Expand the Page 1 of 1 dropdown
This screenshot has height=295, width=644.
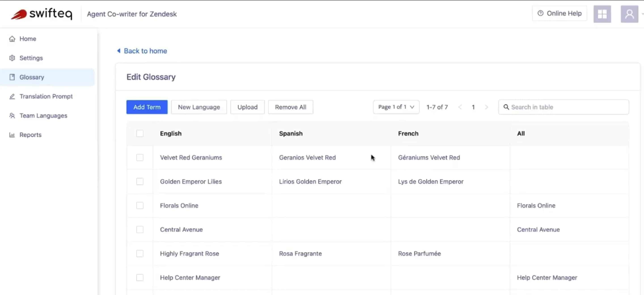pos(396,107)
